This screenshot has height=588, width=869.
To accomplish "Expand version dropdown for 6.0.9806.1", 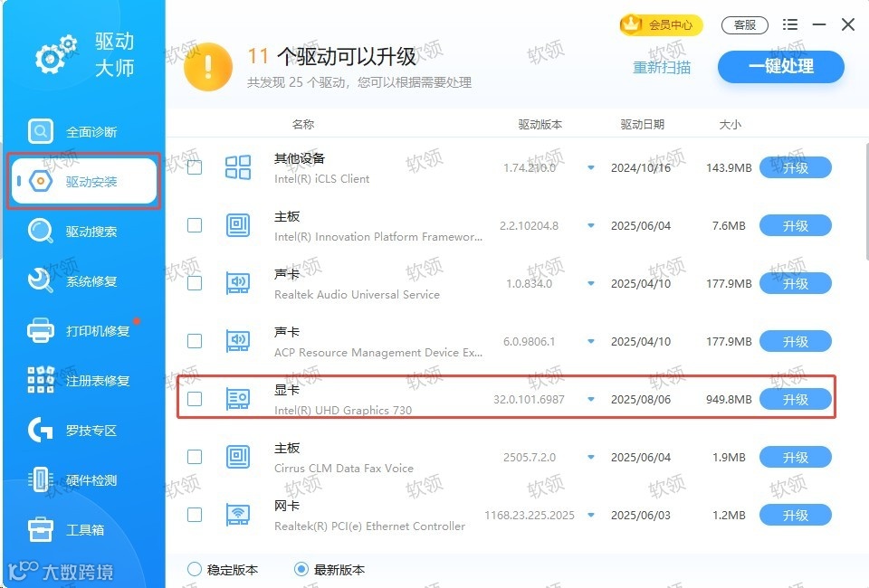I will (591, 342).
